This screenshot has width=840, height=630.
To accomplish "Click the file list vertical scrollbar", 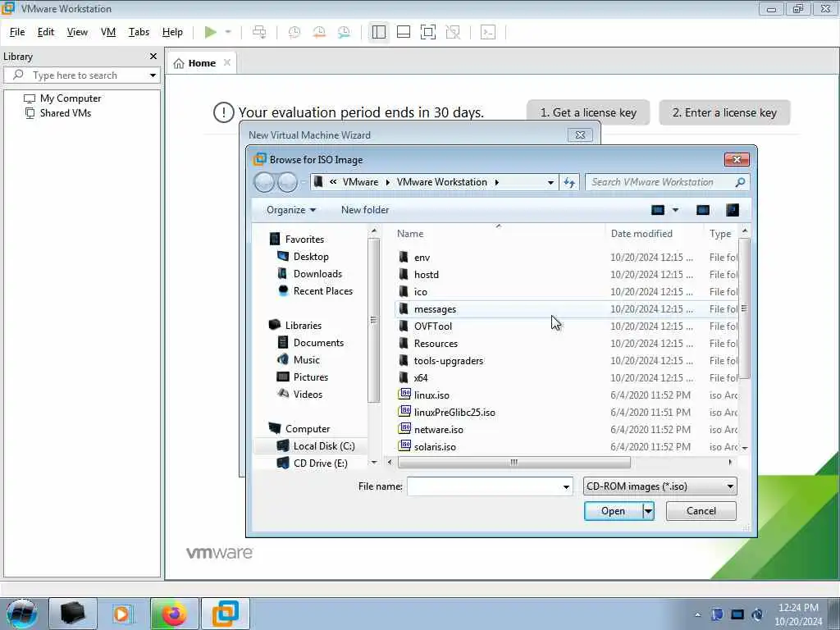I will point(744,308).
